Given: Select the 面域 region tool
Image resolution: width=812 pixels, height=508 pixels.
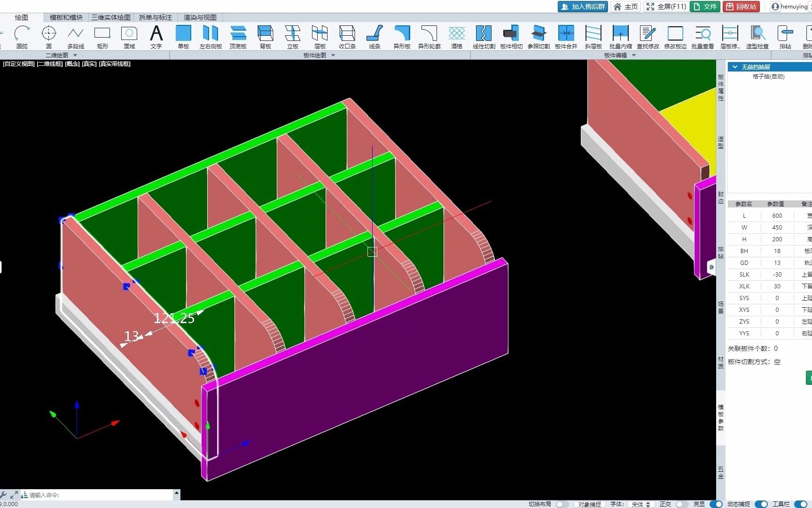Looking at the screenshot, I should pos(129,37).
